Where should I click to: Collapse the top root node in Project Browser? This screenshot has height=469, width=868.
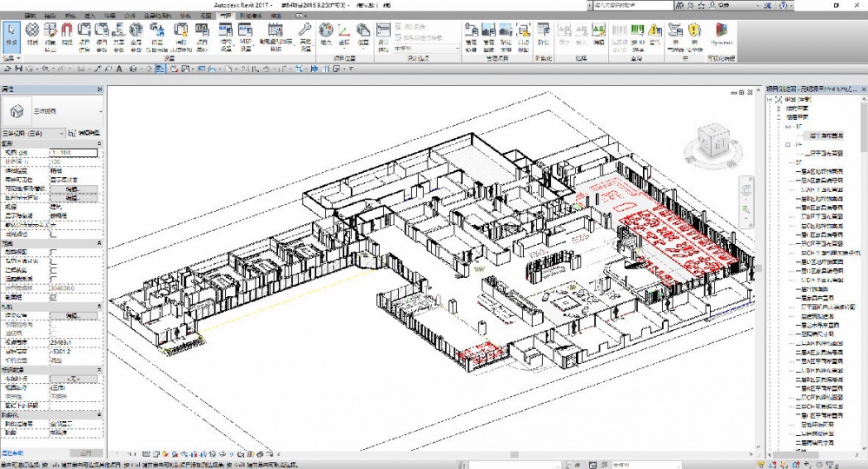pyautogui.click(x=771, y=99)
